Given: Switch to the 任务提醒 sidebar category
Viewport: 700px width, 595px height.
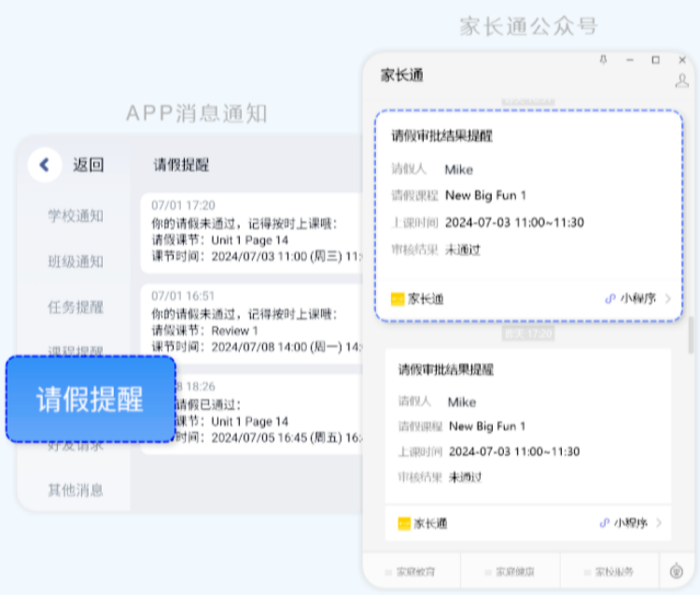Looking at the screenshot, I should (x=76, y=307).
